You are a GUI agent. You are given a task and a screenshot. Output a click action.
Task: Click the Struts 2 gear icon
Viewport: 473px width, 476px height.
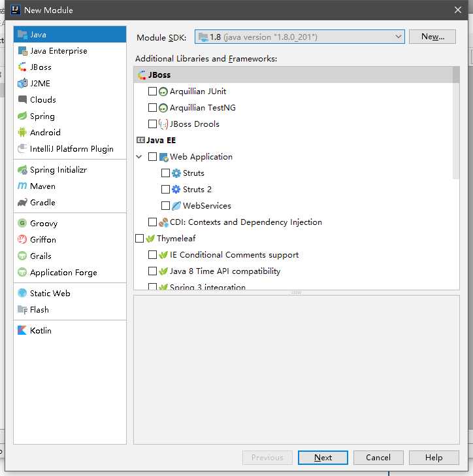(176, 189)
